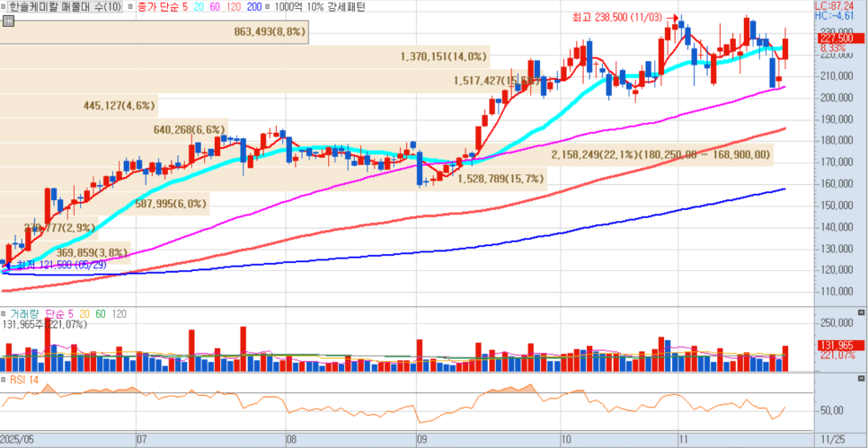Screen dimensions: 868x448
Task: Click the 131,965주(221,07%) volume readout
Action: pos(44,325)
